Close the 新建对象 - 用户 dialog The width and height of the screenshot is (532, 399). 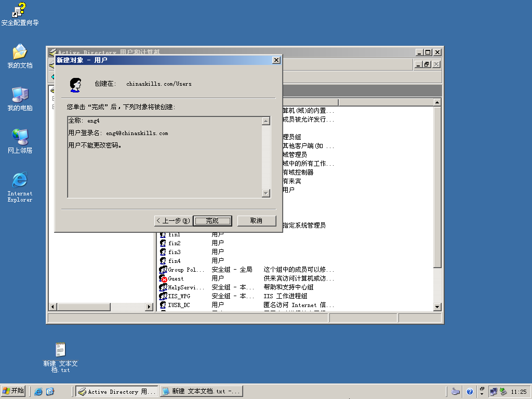click(x=276, y=60)
